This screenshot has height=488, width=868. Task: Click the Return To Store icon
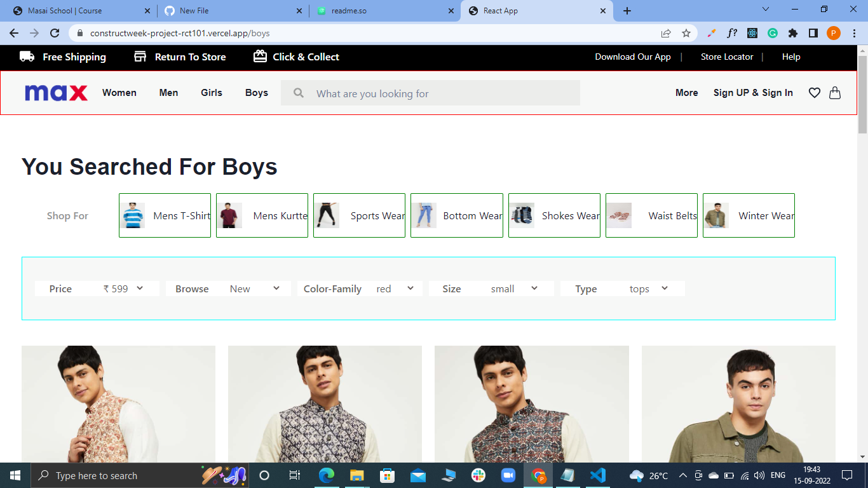tap(139, 57)
